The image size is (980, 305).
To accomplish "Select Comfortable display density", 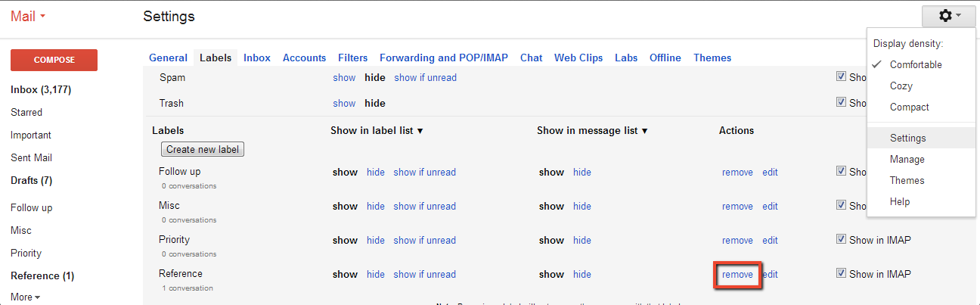I will (x=921, y=65).
